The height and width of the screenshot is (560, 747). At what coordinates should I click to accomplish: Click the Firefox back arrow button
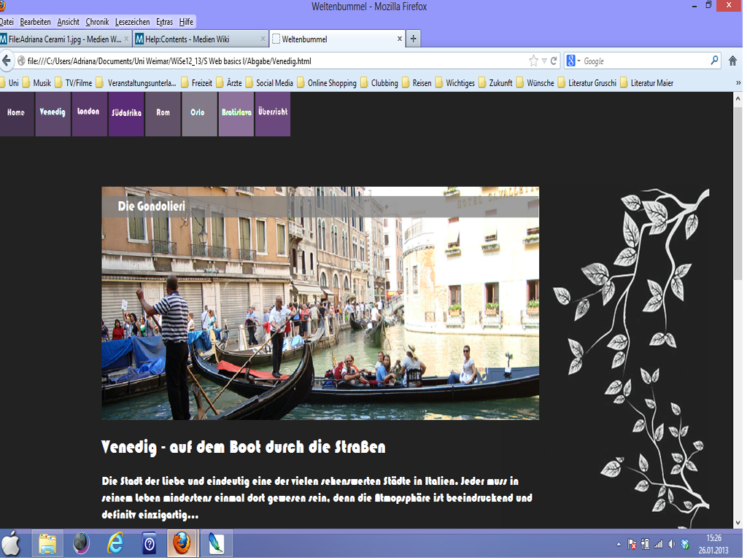pyautogui.click(x=8, y=61)
